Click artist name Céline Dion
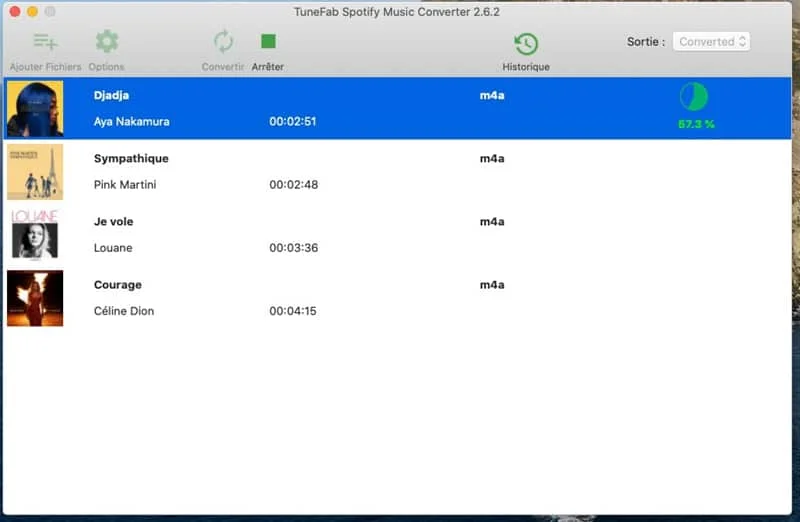The width and height of the screenshot is (800, 522). (x=124, y=311)
